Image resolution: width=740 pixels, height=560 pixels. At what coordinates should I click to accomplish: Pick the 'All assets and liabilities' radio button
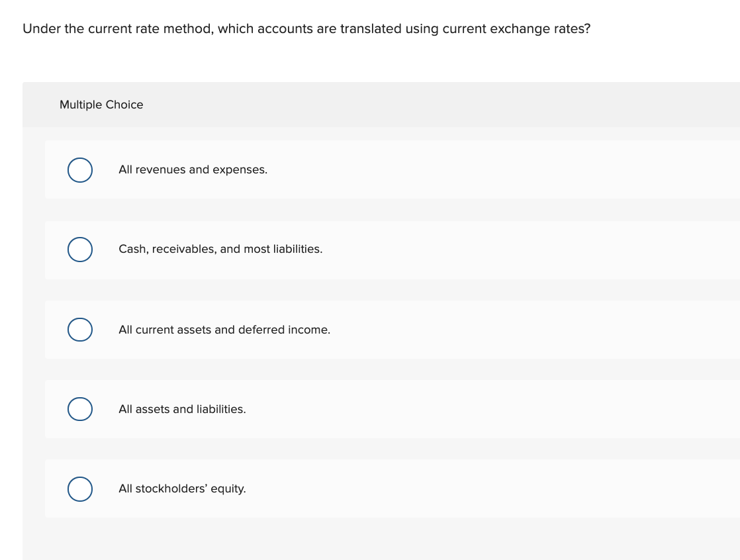click(79, 409)
